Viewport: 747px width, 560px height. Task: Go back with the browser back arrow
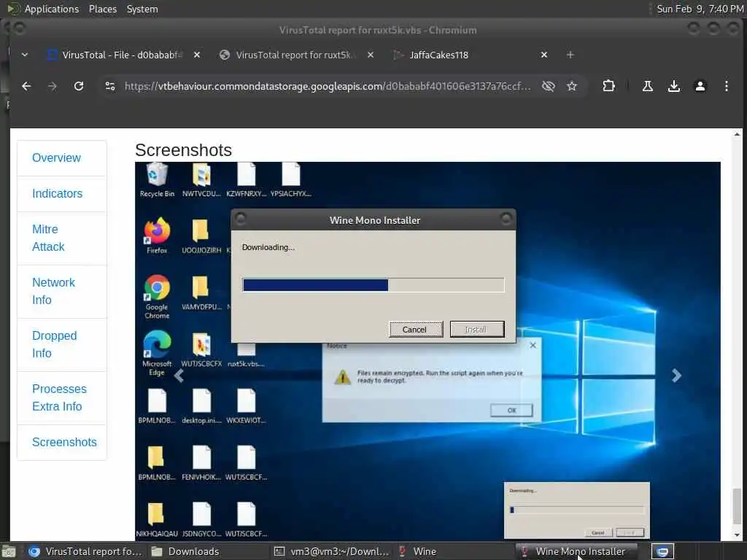[26, 86]
